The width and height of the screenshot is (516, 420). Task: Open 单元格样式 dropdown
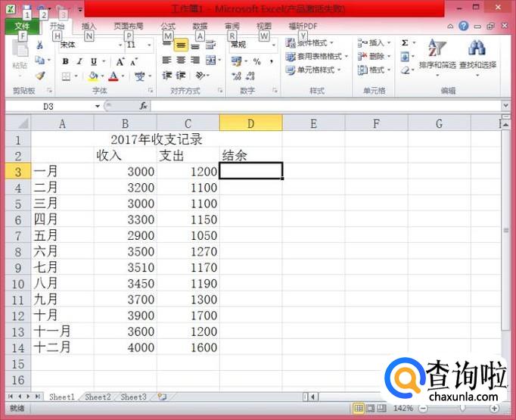pos(313,70)
